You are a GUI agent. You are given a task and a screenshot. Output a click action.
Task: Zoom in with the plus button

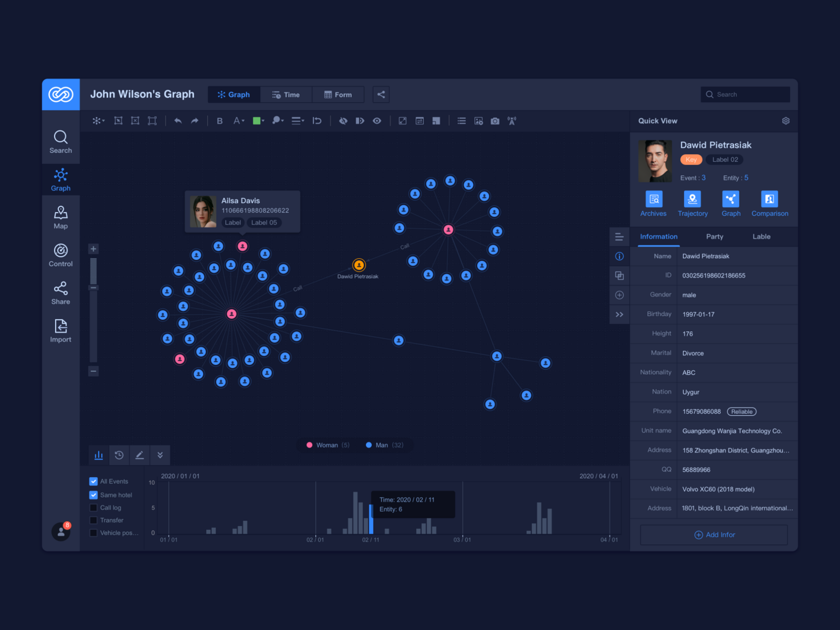[x=93, y=249]
